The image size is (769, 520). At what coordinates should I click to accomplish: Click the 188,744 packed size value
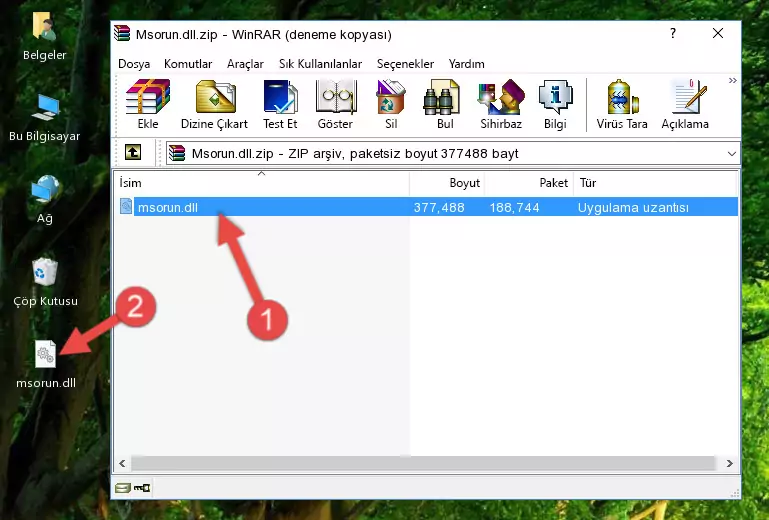[514, 208]
